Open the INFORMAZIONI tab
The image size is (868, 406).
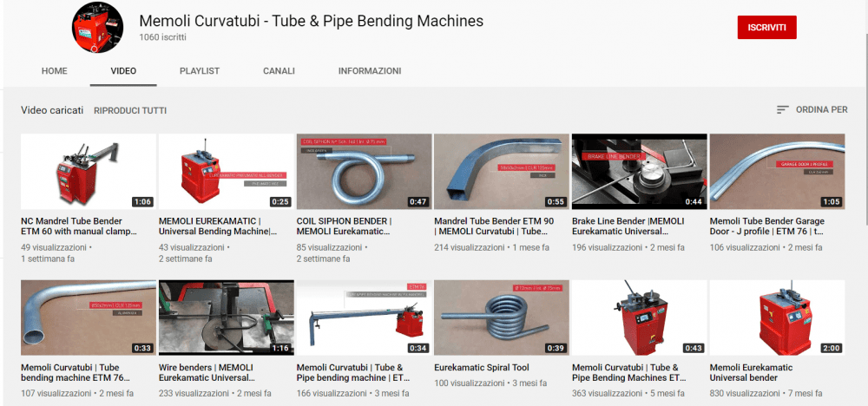[x=370, y=71]
